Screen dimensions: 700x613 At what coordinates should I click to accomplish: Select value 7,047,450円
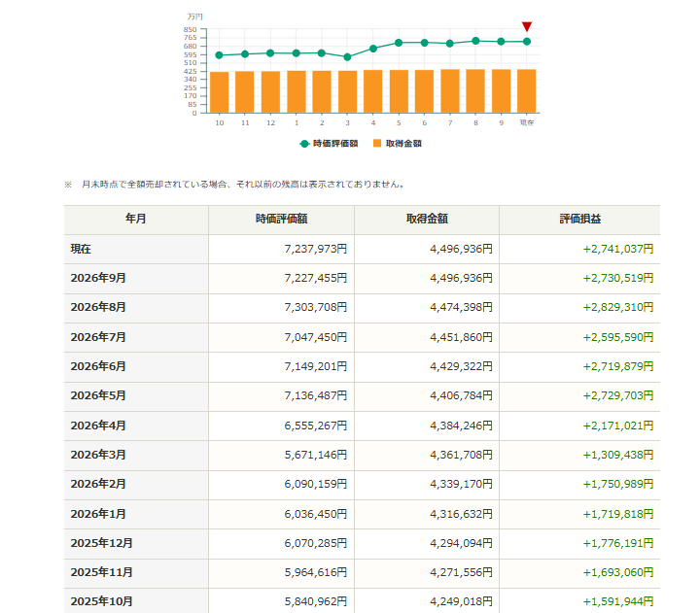click(x=316, y=337)
